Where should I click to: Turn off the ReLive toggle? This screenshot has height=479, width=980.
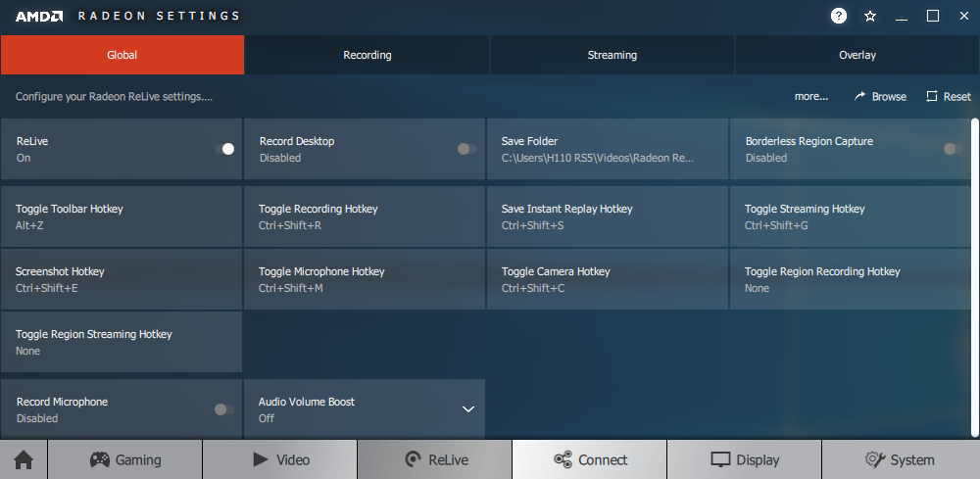[x=224, y=149]
